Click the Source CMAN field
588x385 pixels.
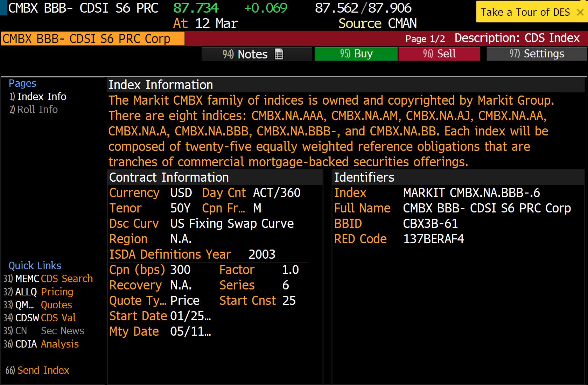377,23
